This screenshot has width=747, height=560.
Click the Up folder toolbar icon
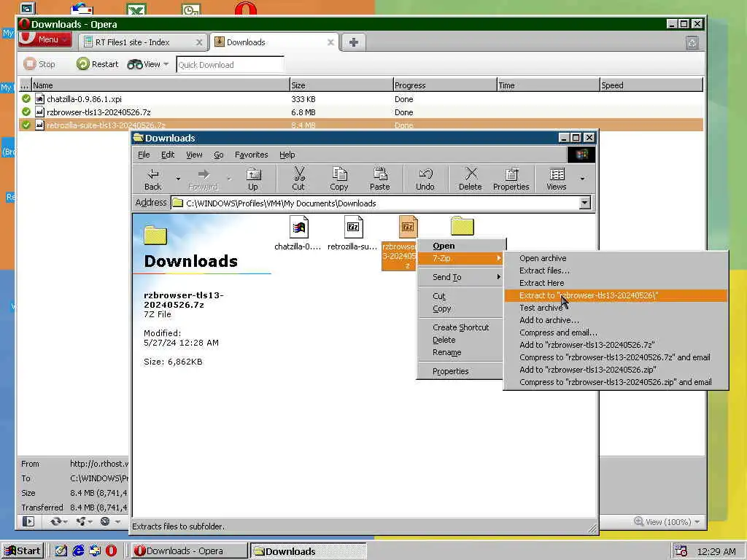pyautogui.click(x=253, y=179)
